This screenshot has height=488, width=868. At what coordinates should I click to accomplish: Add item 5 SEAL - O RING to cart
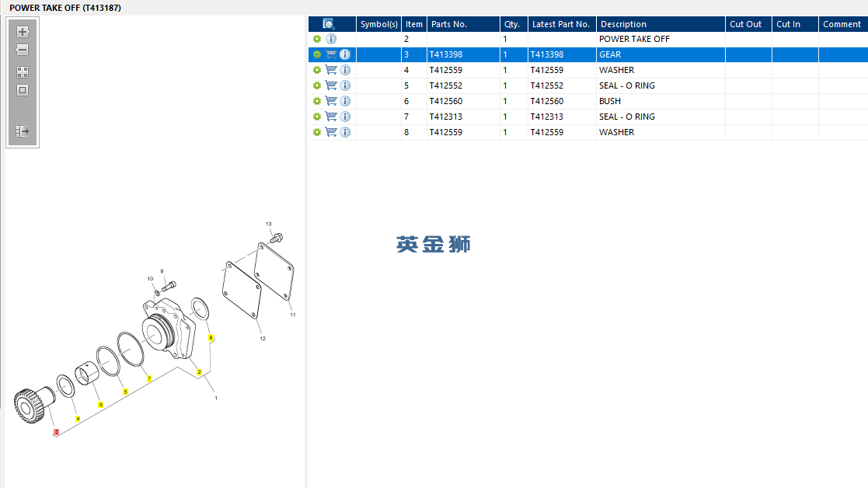[x=331, y=85]
